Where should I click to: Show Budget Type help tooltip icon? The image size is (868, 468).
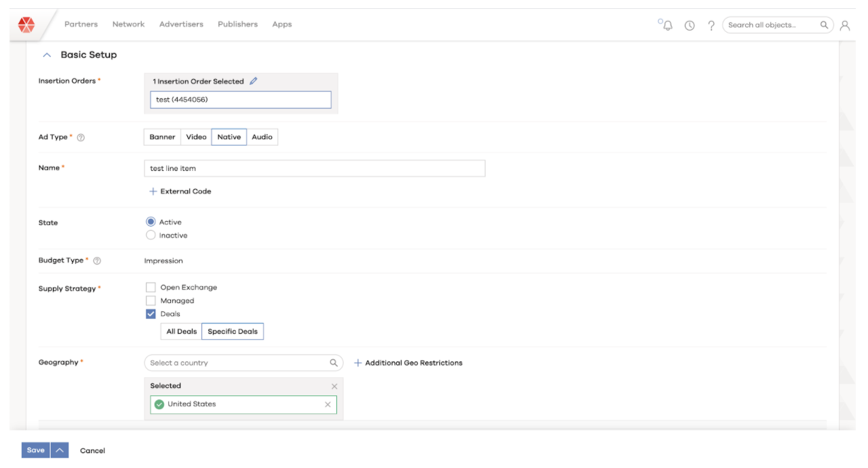point(97,261)
